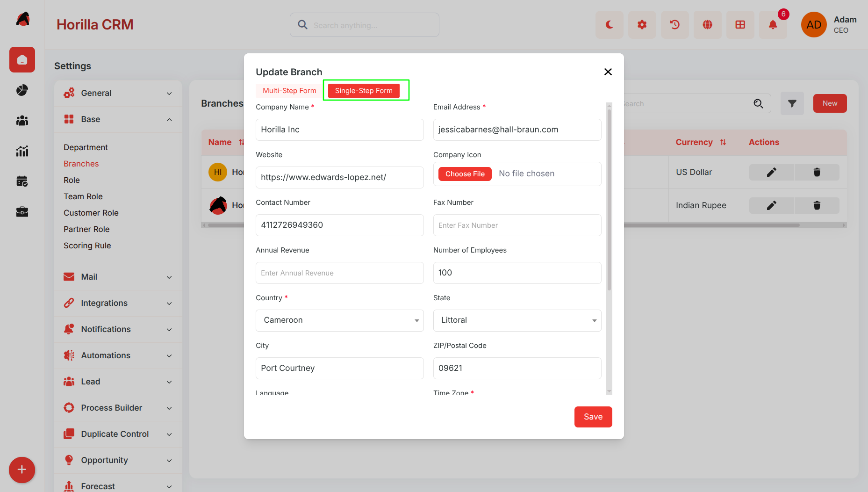Select the Single-Step Form tab

tap(364, 91)
